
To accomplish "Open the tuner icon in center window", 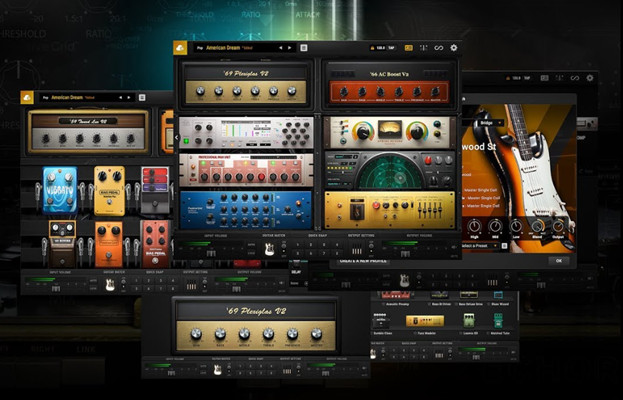I will [x=424, y=48].
